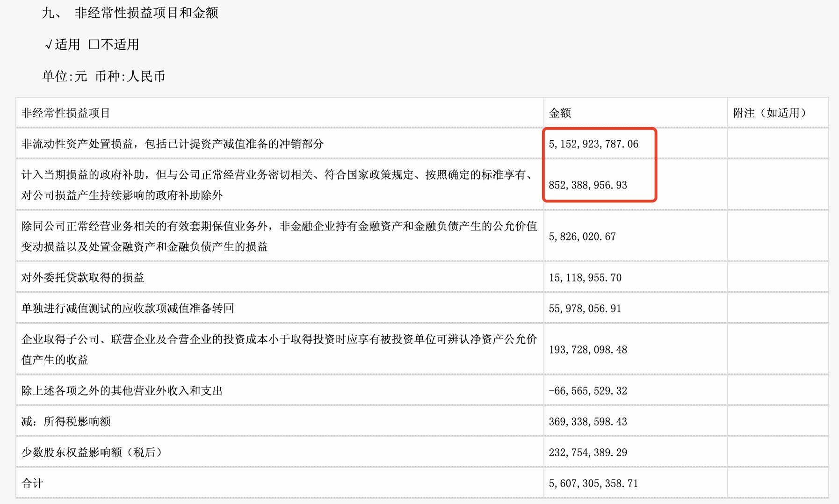Select the amount 15,118,955.70
Image resolution: width=839 pixels, height=504 pixels.
coord(585,277)
